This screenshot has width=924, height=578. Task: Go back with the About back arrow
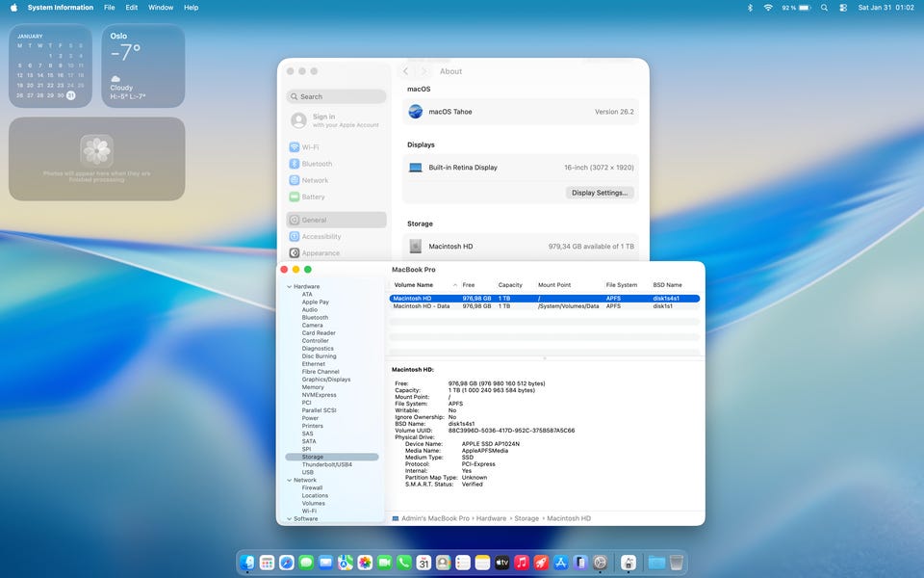[x=406, y=71]
